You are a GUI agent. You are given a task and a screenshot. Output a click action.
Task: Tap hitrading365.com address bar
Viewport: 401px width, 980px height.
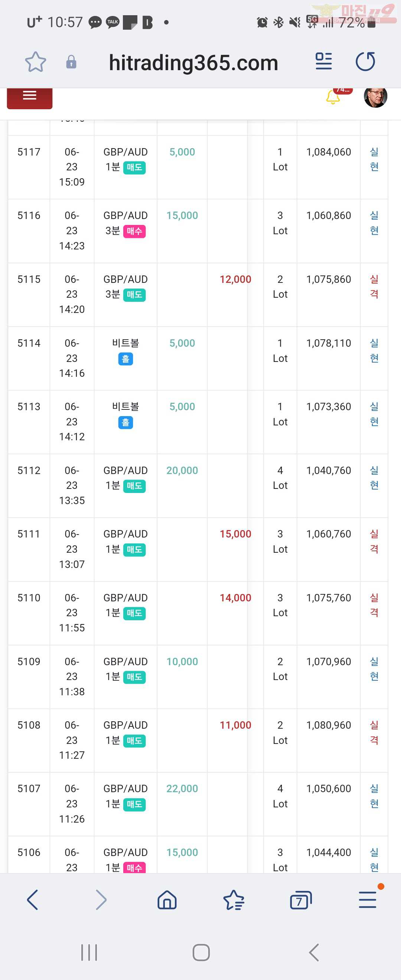tap(194, 62)
